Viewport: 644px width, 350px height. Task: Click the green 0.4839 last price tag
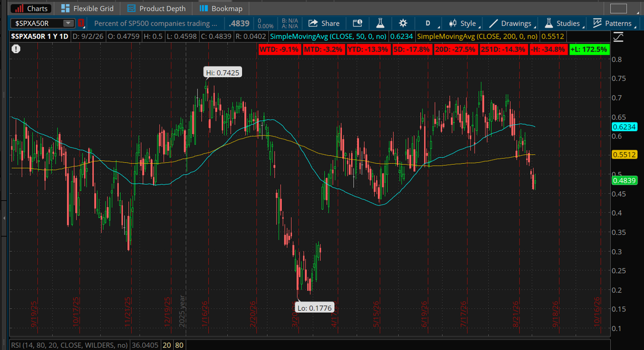tap(624, 181)
